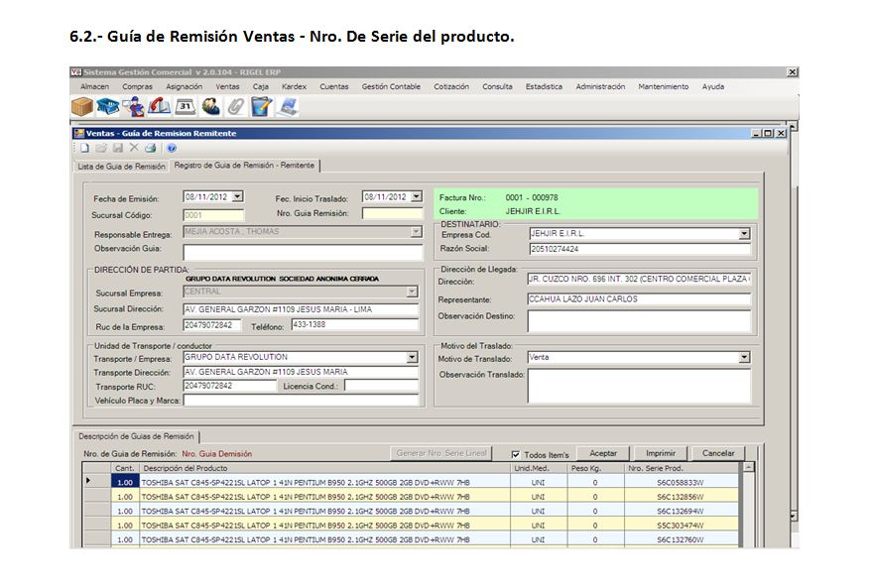Expand the Fecha de Emisión date dropdown
The image size is (873, 588).
point(237,196)
